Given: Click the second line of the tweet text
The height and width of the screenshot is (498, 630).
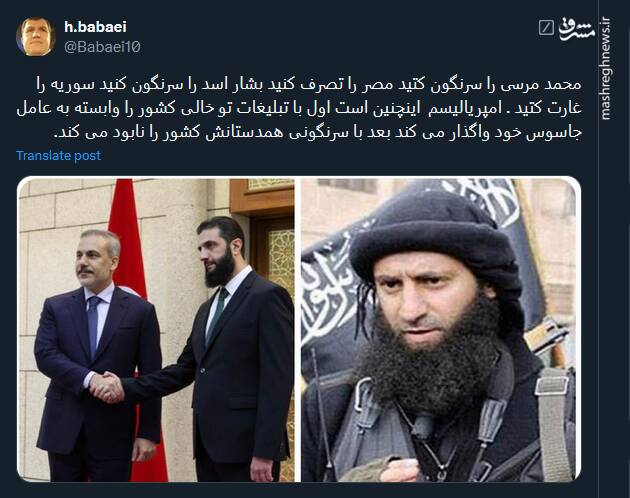Looking at the screenshot, I should tap(299, 109).
